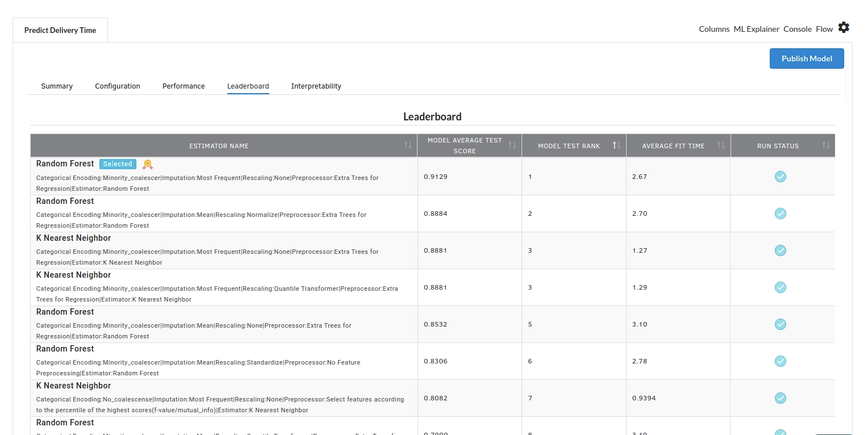868x435 pixels.
Task: Click the Leaderboard heading text
Action: pyautogui.click(x=432, y=116)
